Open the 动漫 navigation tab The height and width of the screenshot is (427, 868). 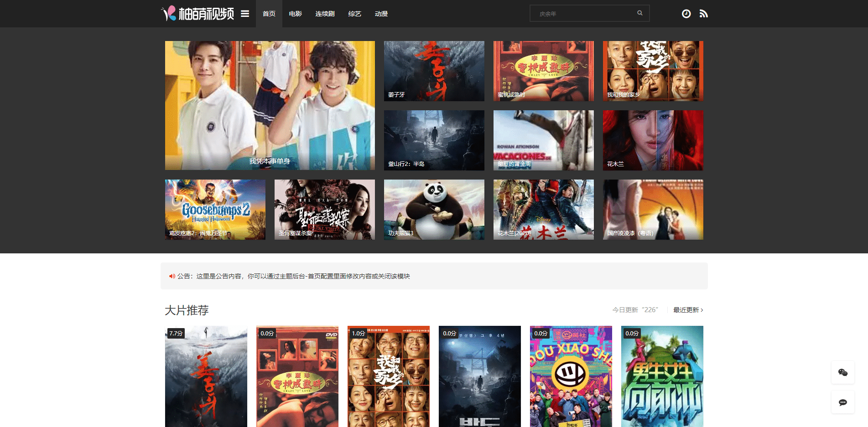tap(381, 14)
